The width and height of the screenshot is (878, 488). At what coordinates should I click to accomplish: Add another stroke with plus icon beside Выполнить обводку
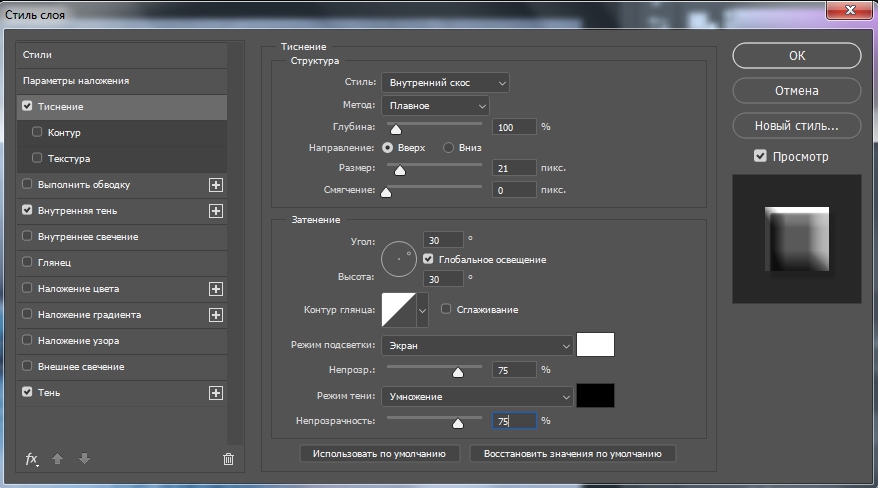[x=216, y=185]
